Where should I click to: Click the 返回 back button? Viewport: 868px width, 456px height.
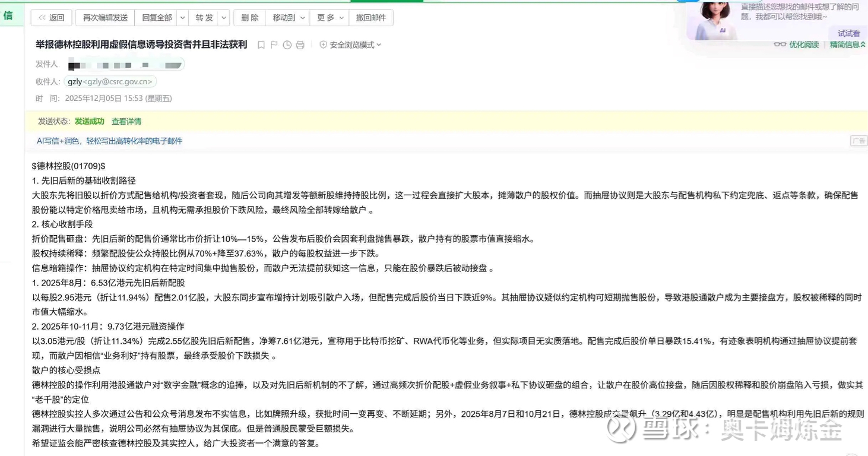(51, 18)
